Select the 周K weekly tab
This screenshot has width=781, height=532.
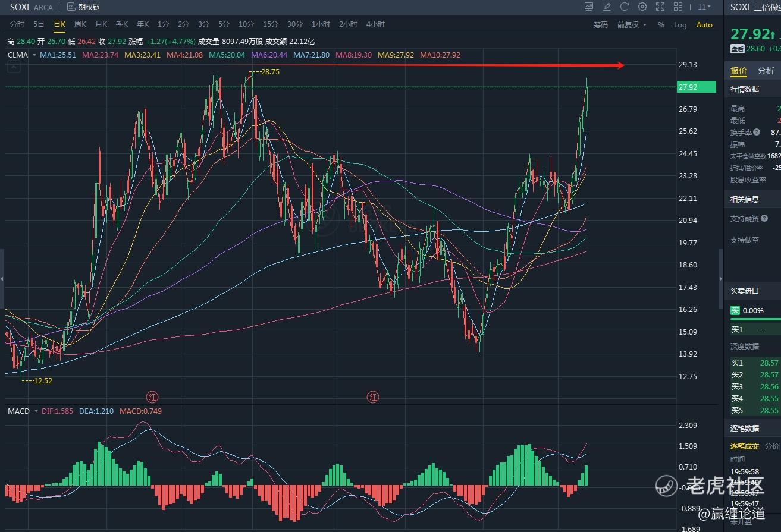(80, 24)
